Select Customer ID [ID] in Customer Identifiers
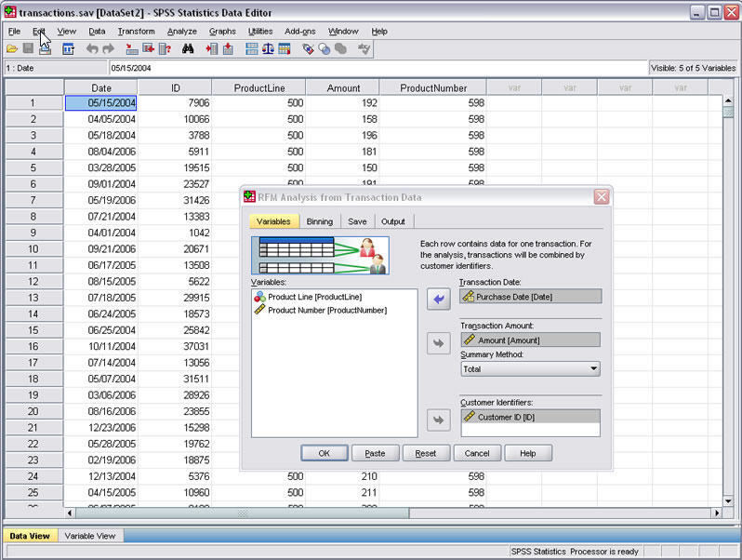The image size is (742, 560). [531, 417]
